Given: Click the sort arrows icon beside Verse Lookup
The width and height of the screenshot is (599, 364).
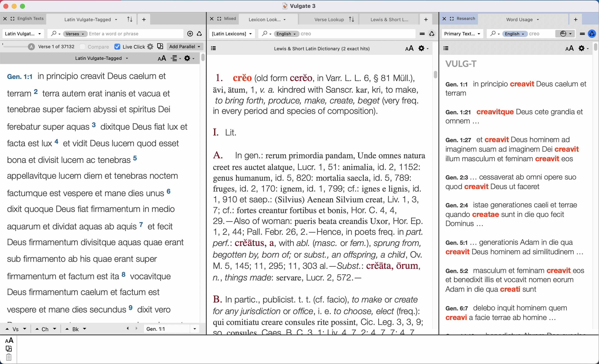Looking at the screenshot, I should tap(351, 19).
